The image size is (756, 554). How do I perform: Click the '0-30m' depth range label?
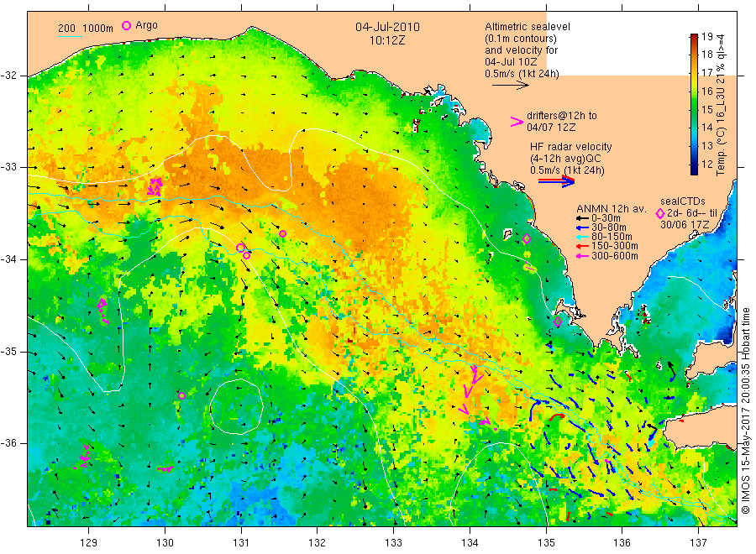point(606,218)
